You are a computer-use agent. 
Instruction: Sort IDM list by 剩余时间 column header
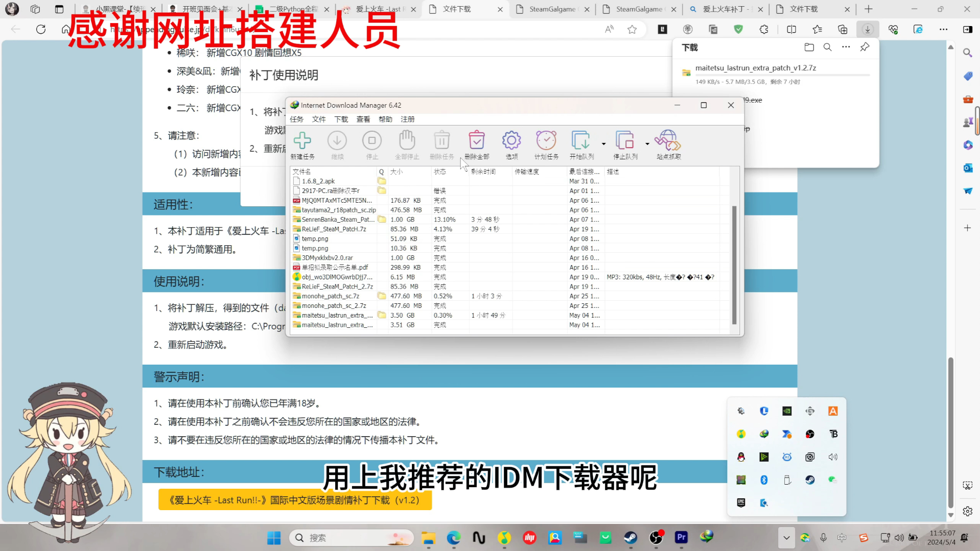[491, 172]
